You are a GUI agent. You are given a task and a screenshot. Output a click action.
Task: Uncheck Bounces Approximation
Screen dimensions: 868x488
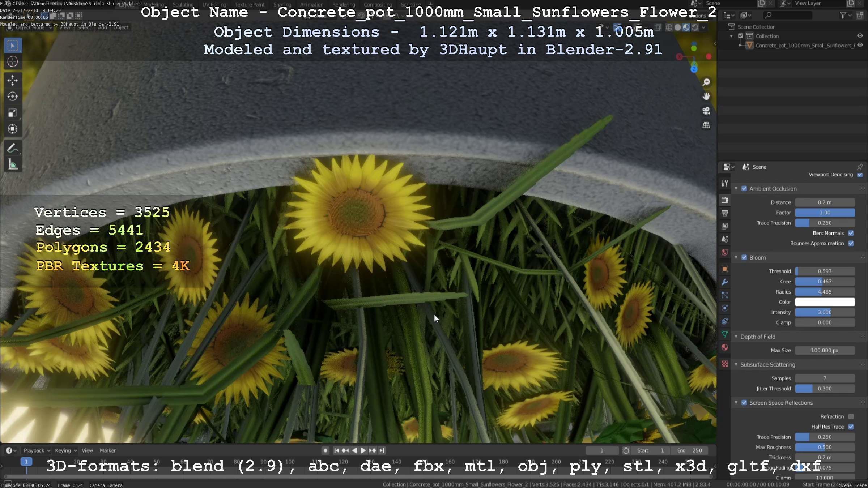coord(851,243)
